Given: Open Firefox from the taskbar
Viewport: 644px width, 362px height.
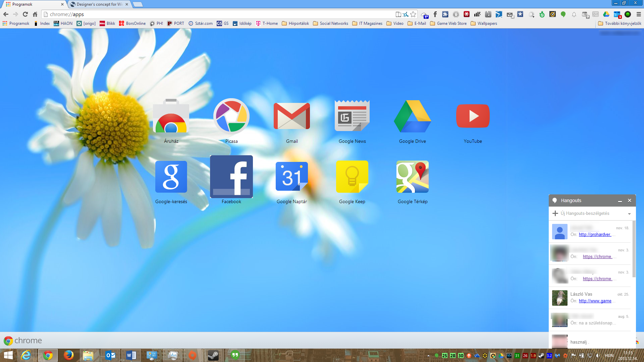Looking at the screenshot, I should pyautogui.click(x=68, y=355).
